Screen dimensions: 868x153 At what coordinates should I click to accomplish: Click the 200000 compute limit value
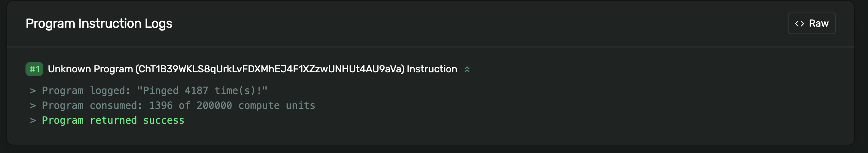click(x=214, y=105)
